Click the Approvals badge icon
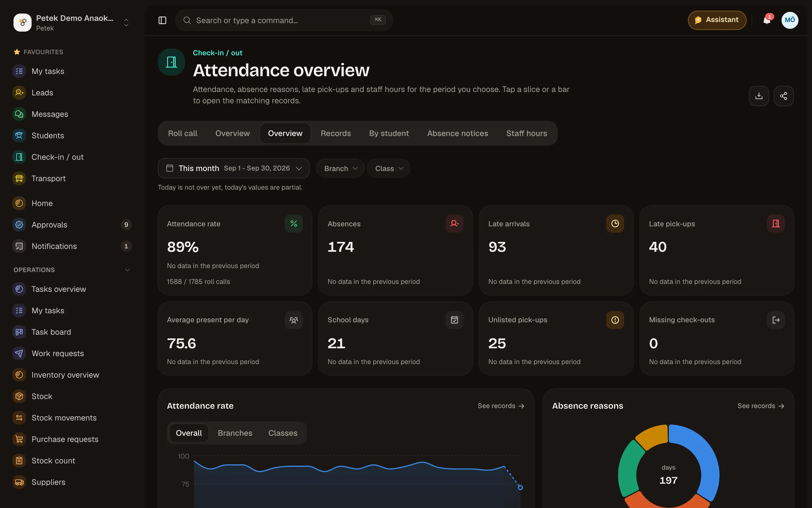The height and width of the screenshot is (508, 812). click(x=19, y=224)
